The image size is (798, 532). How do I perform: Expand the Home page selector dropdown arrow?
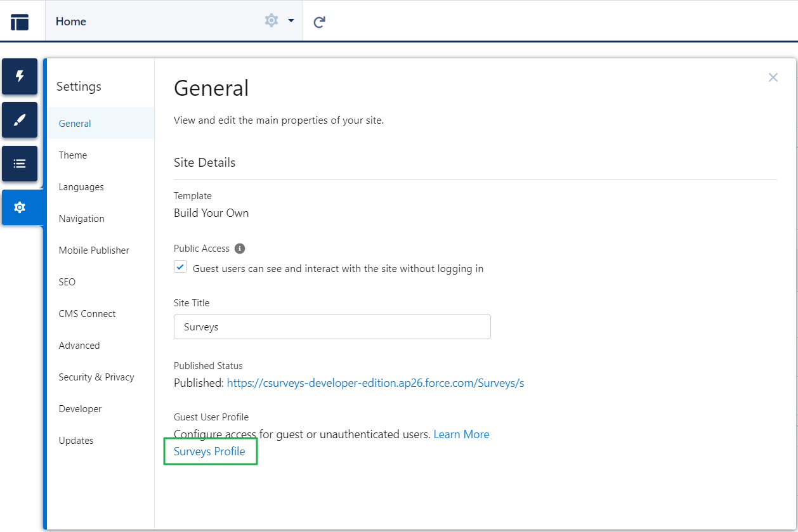(291, 21)
